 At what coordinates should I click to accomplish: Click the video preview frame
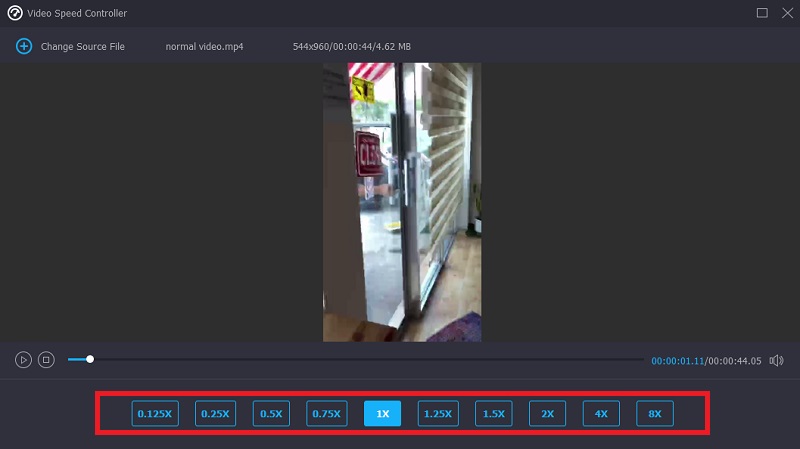point(402,202)
